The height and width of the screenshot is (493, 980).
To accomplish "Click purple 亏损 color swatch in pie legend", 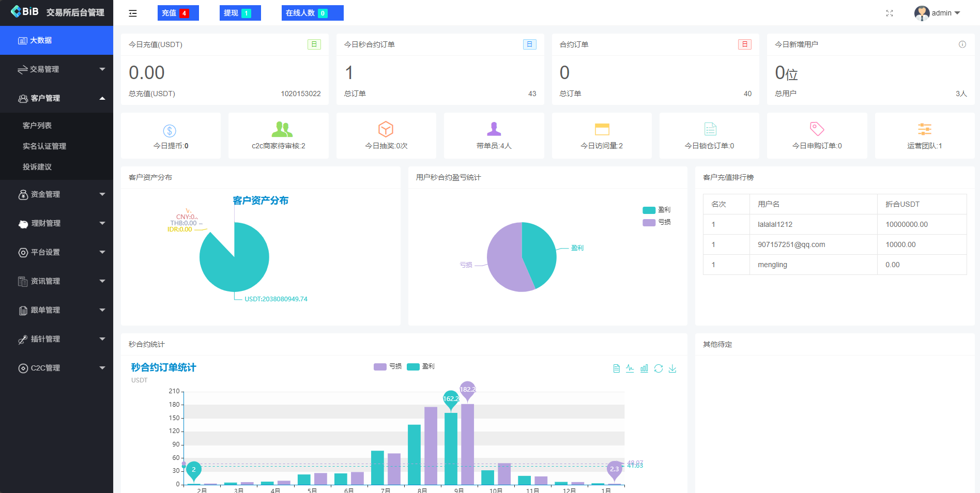I will click(649, 223).
